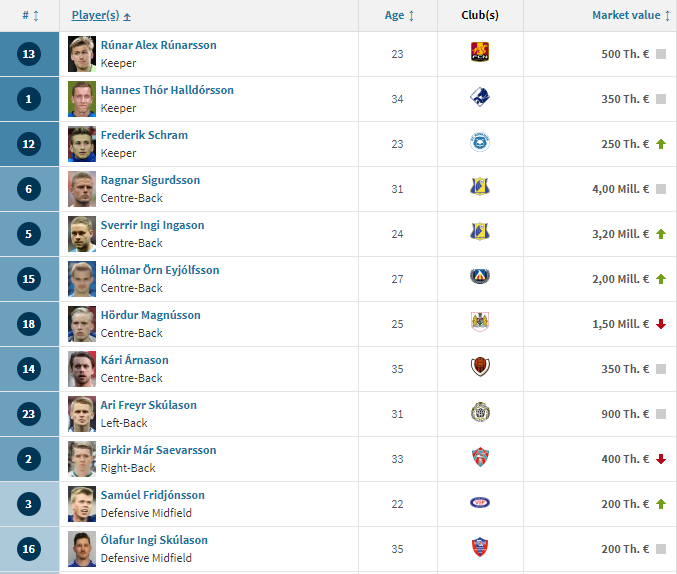This screenshot has height=574, width=677.
Task: Sort by Market value header
Action: (x=631, y=16)
